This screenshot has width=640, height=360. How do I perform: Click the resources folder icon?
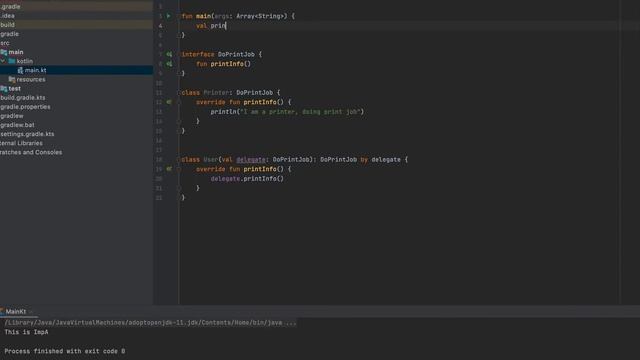(12, 80)
